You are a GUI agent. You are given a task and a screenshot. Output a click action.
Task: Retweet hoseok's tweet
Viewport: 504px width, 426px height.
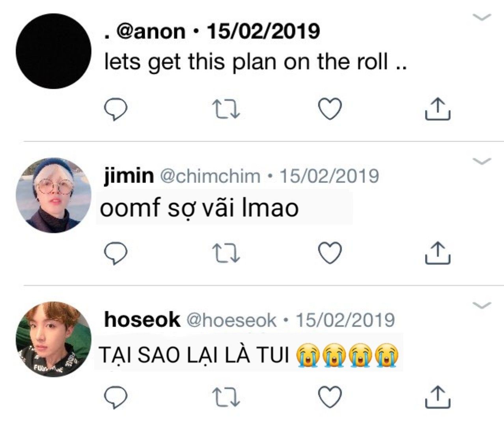226,397
